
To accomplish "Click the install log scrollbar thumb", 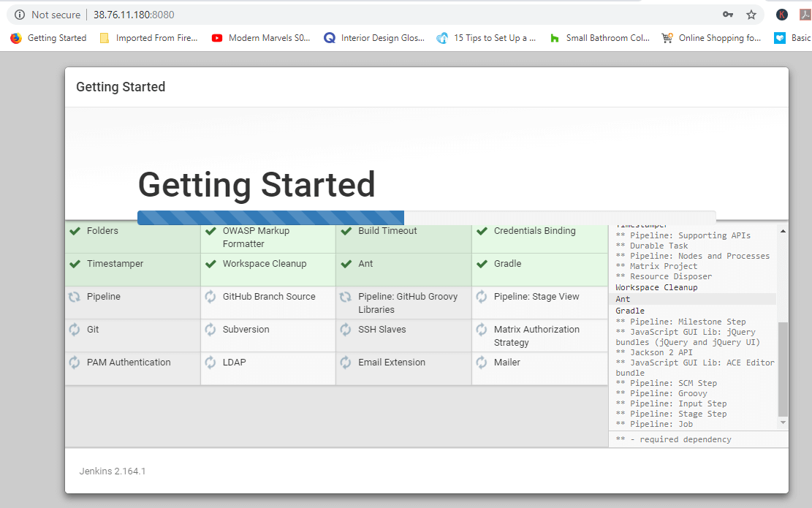I will coord(783,369).
